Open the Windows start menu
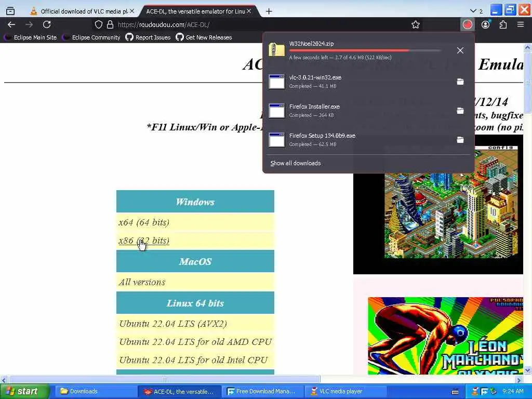This screenshot has height=399, width=532. (x=24, y=391)
